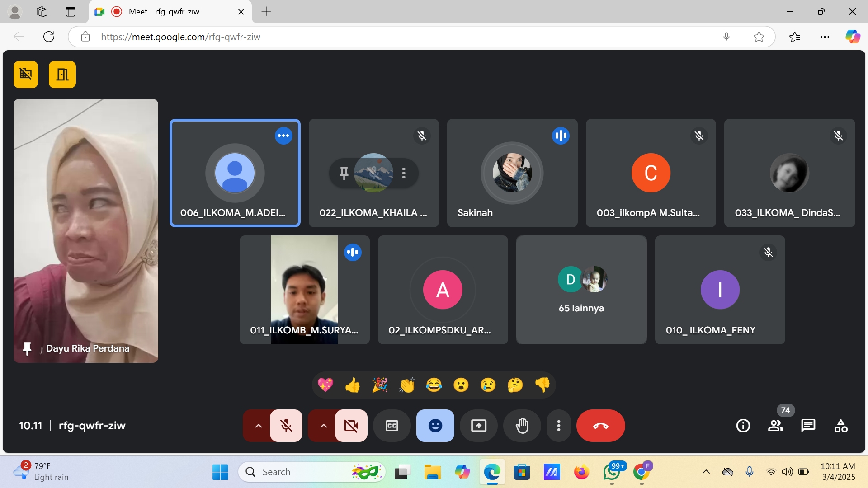
Task: Expand video settings arrow beside camera
Action: (323, 426)
